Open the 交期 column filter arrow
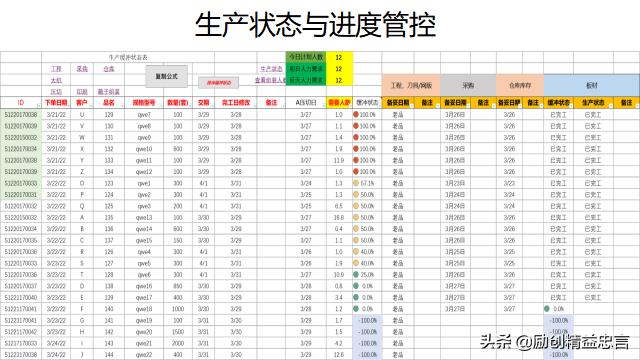Viewport: 640px width, 360px height. [212, 106]
